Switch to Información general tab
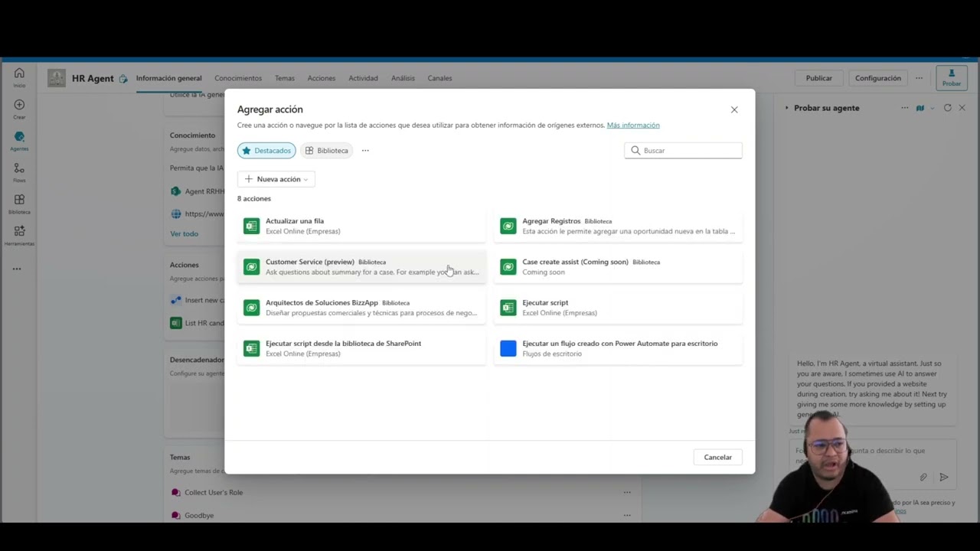 (x=169, y=78)
